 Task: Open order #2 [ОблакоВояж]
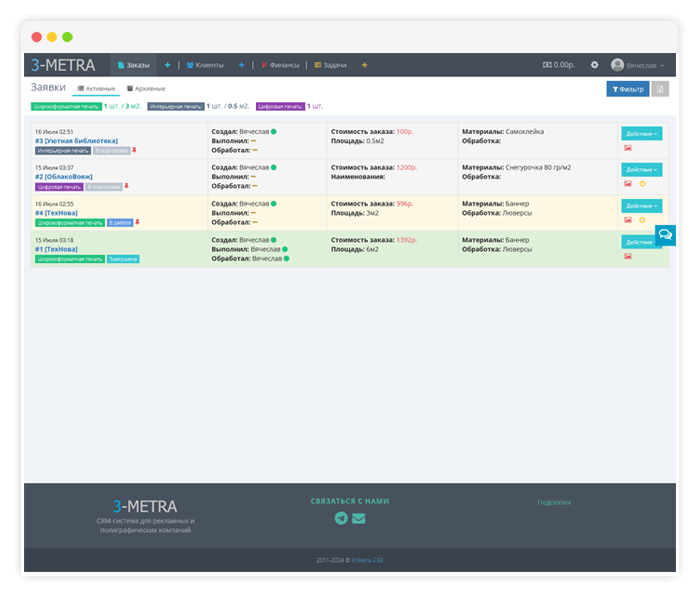pyautogui.click(x=64, y=177)
